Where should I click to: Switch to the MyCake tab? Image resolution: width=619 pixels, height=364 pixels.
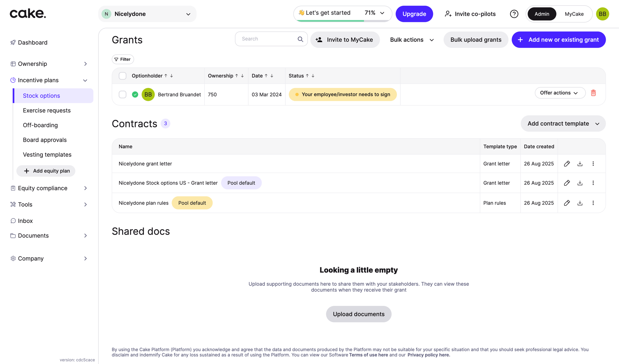tap(574, 14)
